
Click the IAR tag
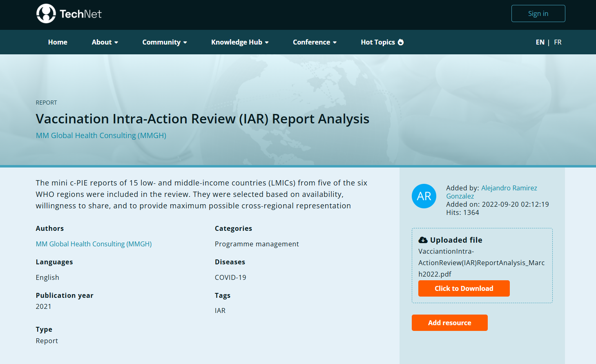coord(220,310)
